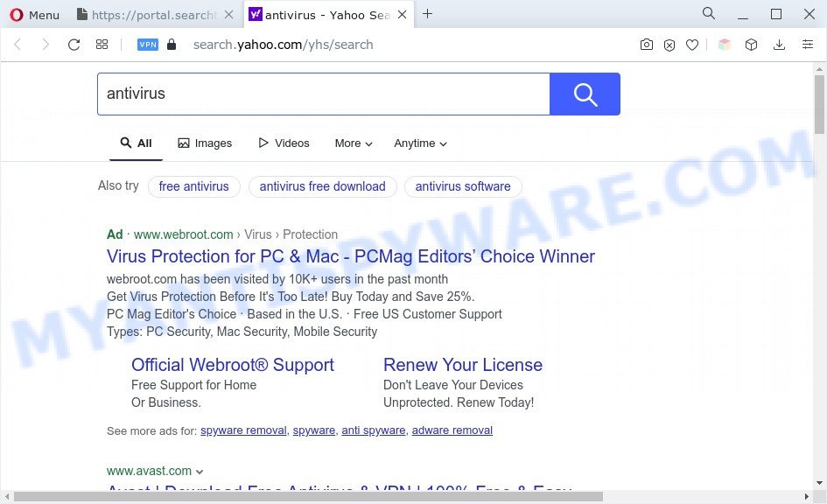Open the Speed Dial grid icon

pos(102,45)
